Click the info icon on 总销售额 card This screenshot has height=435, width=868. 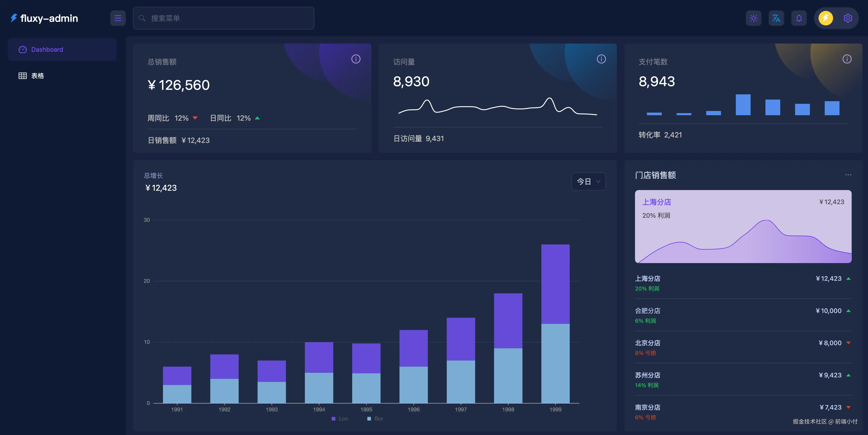pos(356,59)
